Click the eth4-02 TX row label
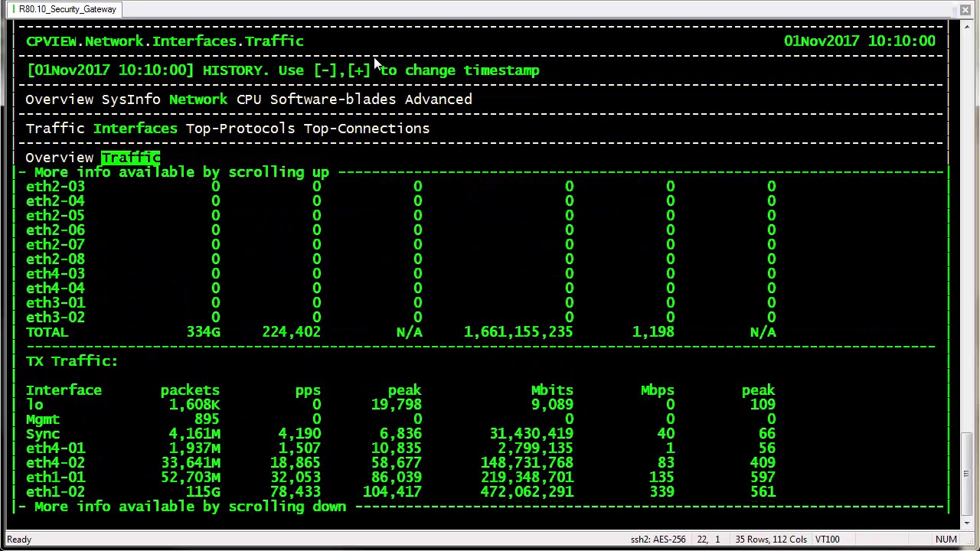This screenshot has width=980, height=551. (55, 463)
